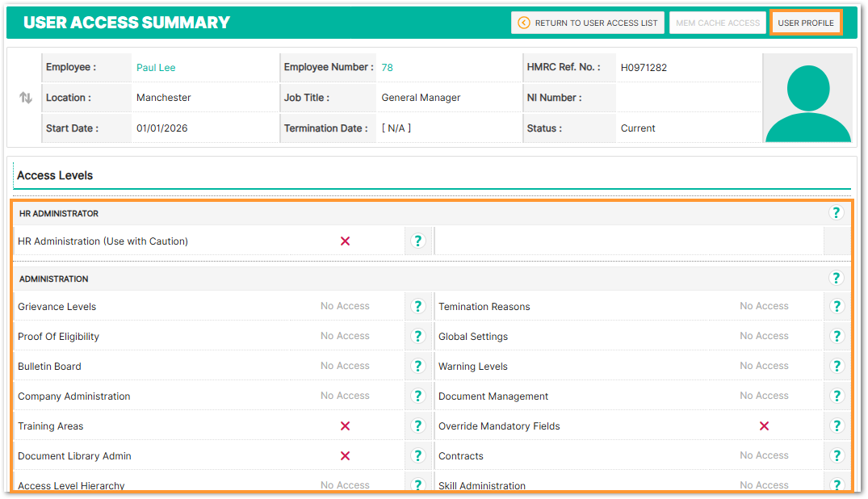This screenshot has width=868, height=499.
Task: Open help icon for Administration section header
Action: [836, 278]
